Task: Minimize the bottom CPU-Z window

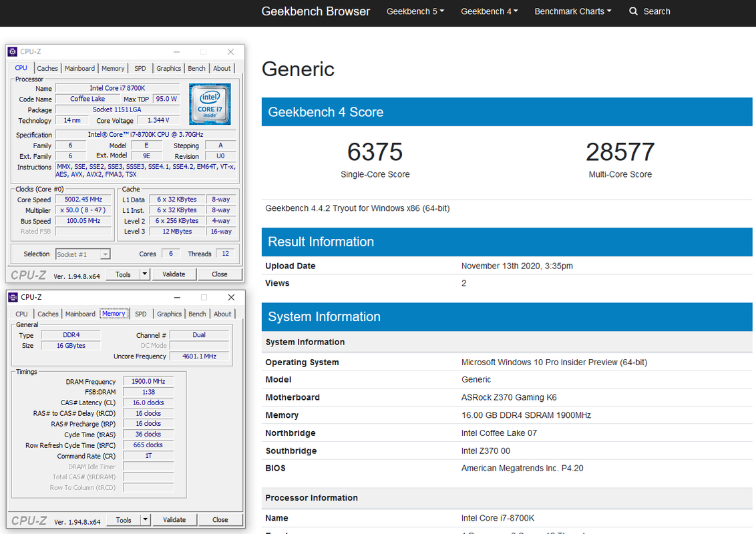Action: click(x=177, y=297)
